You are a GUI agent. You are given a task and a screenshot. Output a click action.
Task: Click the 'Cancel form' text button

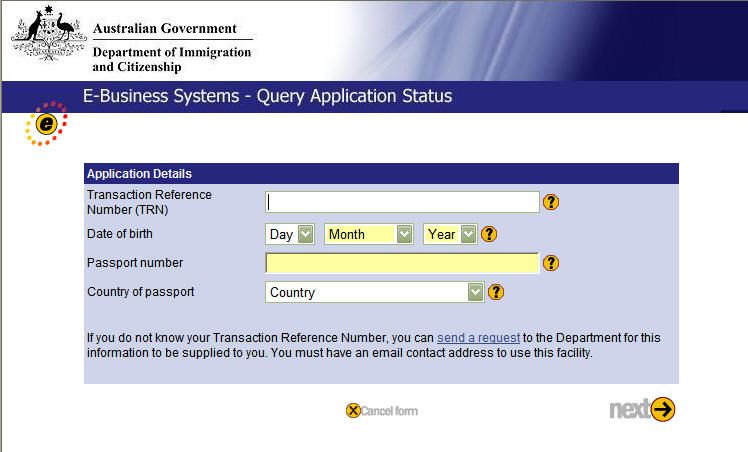pyautogui.click(x=389, y=411)
